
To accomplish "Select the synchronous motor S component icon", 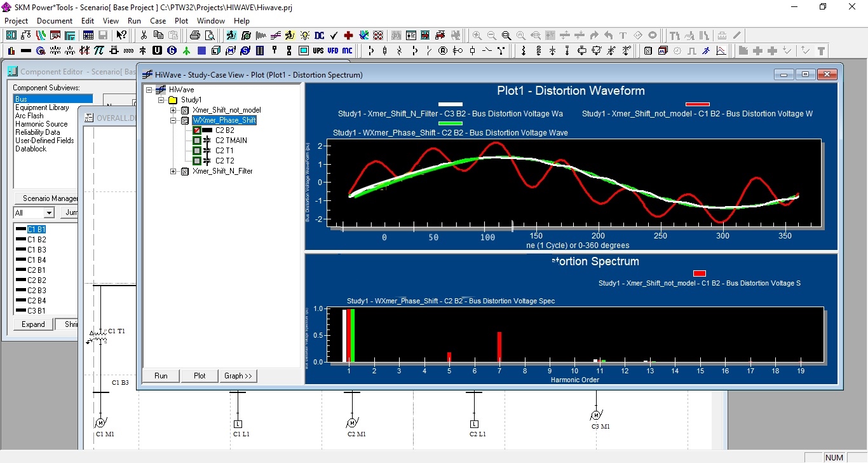I will pyautogui.click(x=245, y=50).
